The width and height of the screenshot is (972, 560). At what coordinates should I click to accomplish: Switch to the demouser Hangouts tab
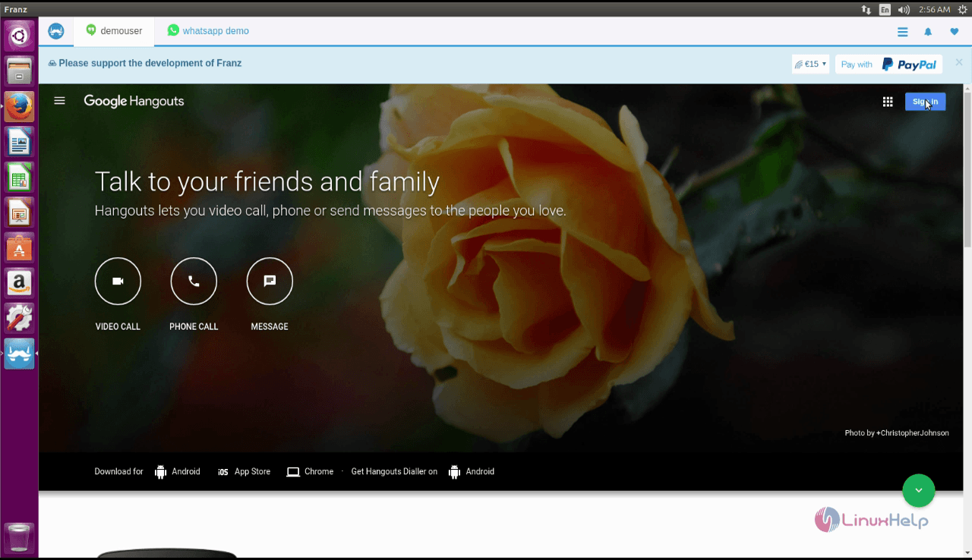pyautogui.click(x=114, y=31)
